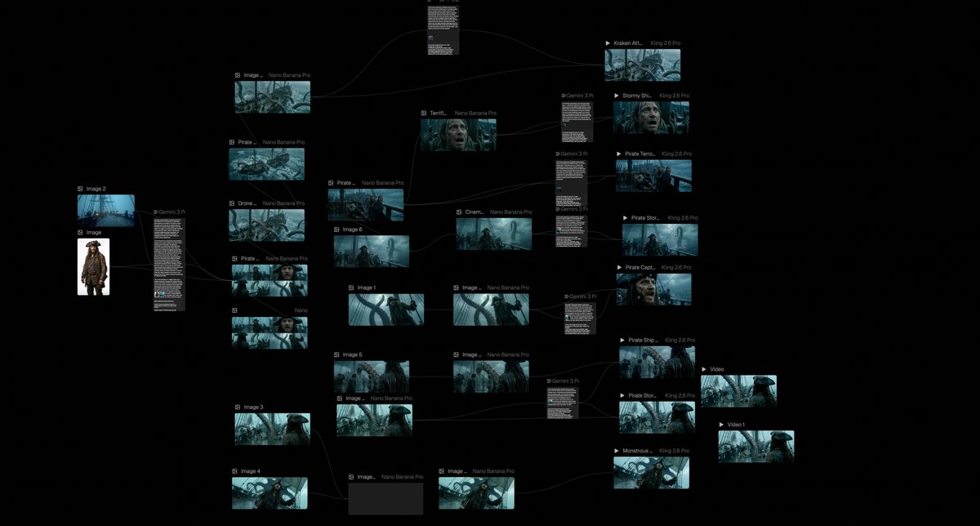Select the Image 6 thumbnail

[372, 252]
